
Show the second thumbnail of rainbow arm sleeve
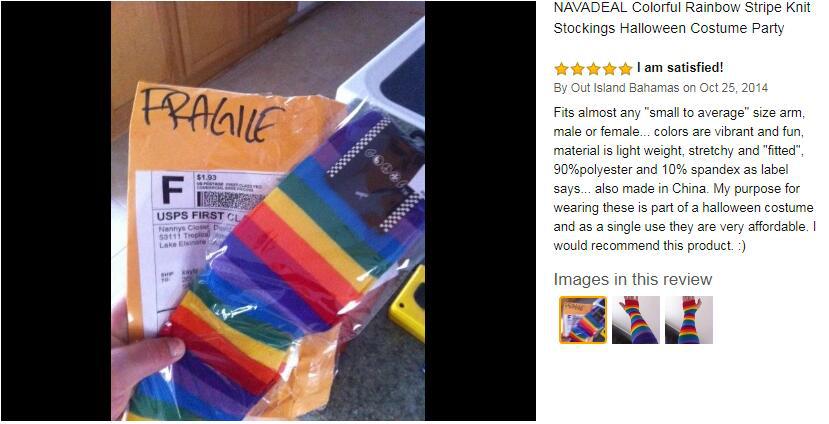click(635, 320)
